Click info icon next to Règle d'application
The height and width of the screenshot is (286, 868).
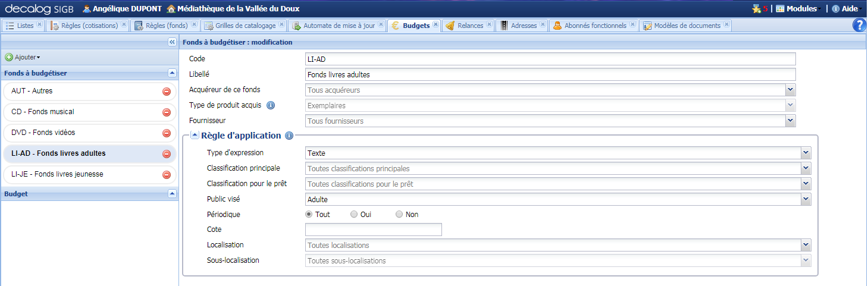pyautogui.click(x=289, y=136)
